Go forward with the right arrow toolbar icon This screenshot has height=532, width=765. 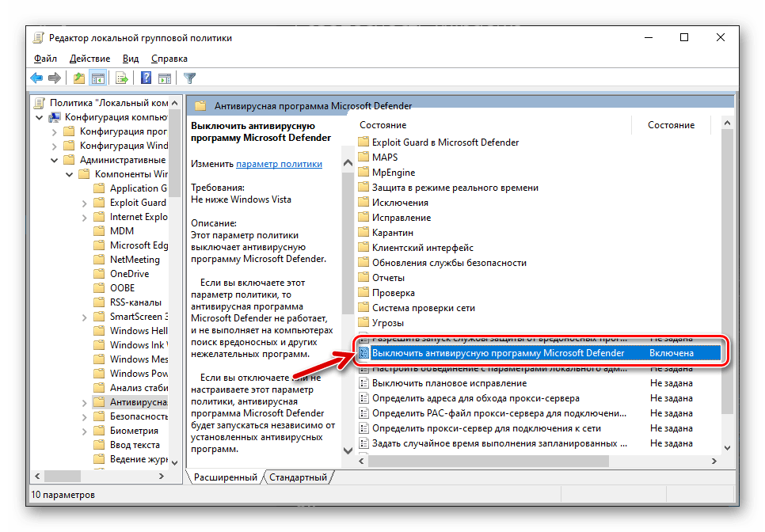pos(55,78)
